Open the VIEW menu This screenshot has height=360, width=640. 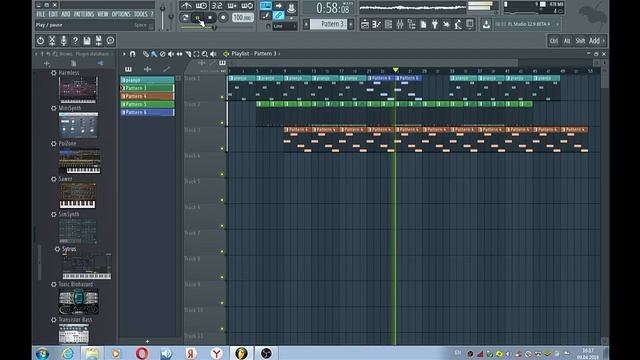click(x=103, y=14)
